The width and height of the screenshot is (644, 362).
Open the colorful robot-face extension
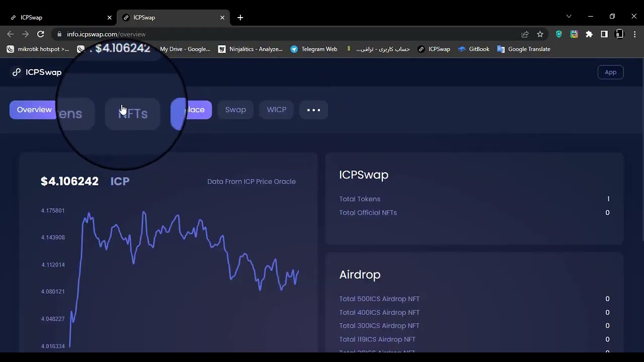point(574,34)
